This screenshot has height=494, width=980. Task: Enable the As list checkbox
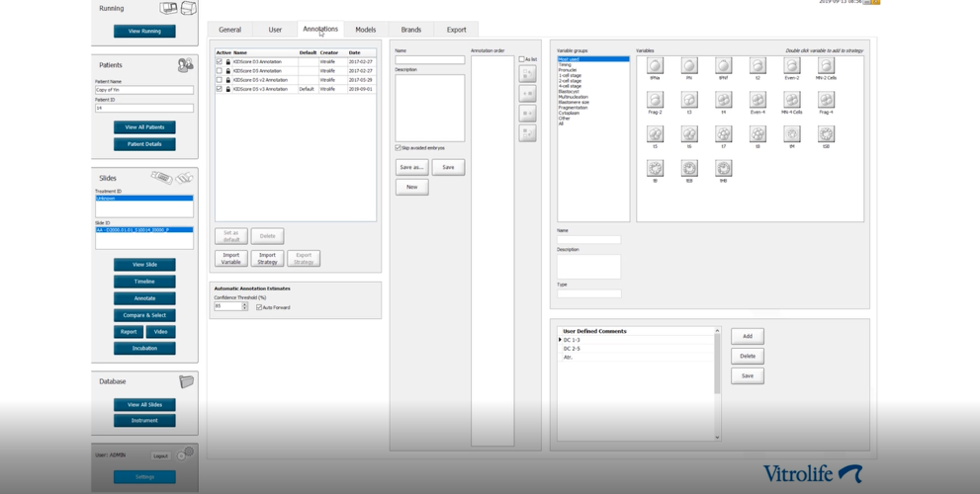click(522, 59)
